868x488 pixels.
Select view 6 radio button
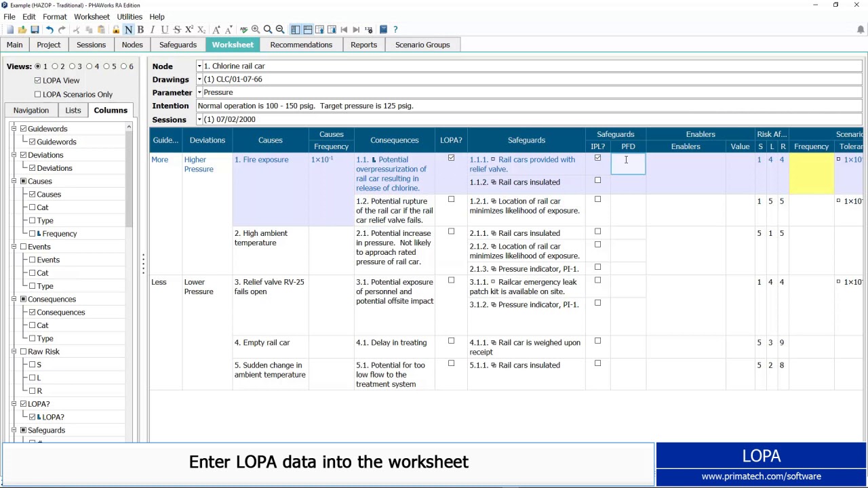[x=123, y=66]
